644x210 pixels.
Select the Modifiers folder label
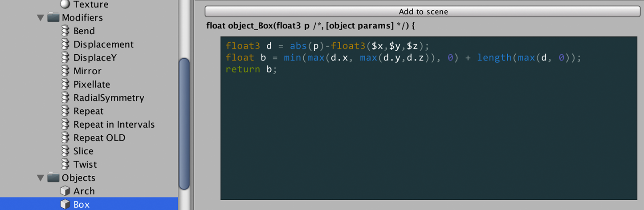click(x=82, y=18)
